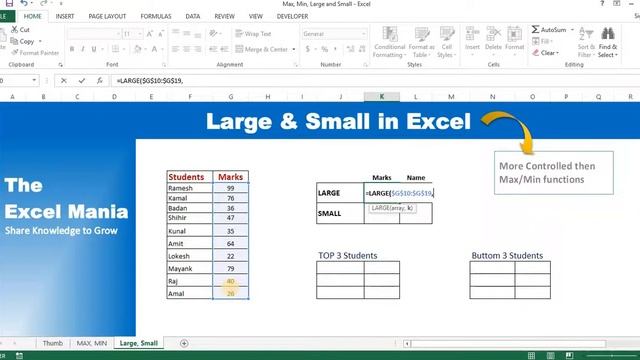Switch to the REVIEW tab
640x360 pixels.
(x=224, y=16)
